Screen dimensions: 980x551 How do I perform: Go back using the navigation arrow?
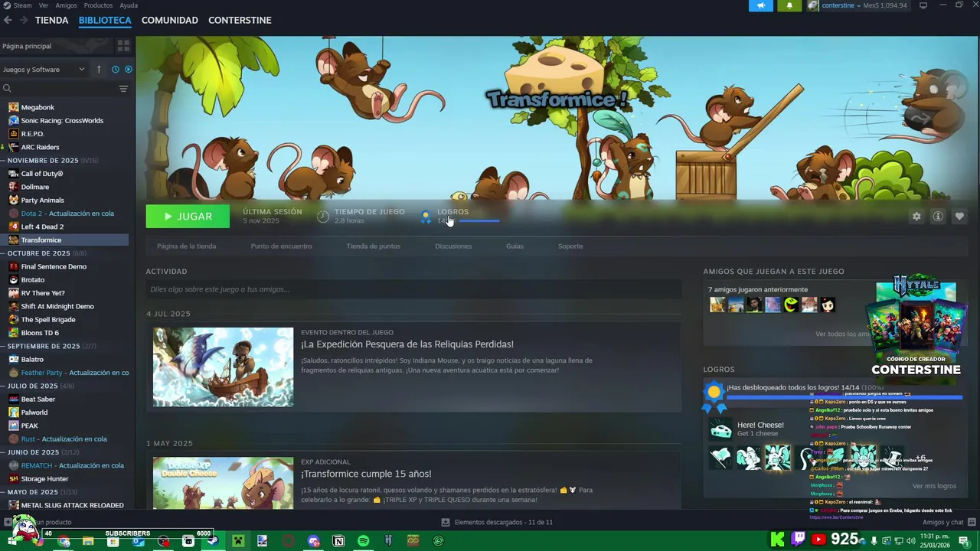pos(8,20)
